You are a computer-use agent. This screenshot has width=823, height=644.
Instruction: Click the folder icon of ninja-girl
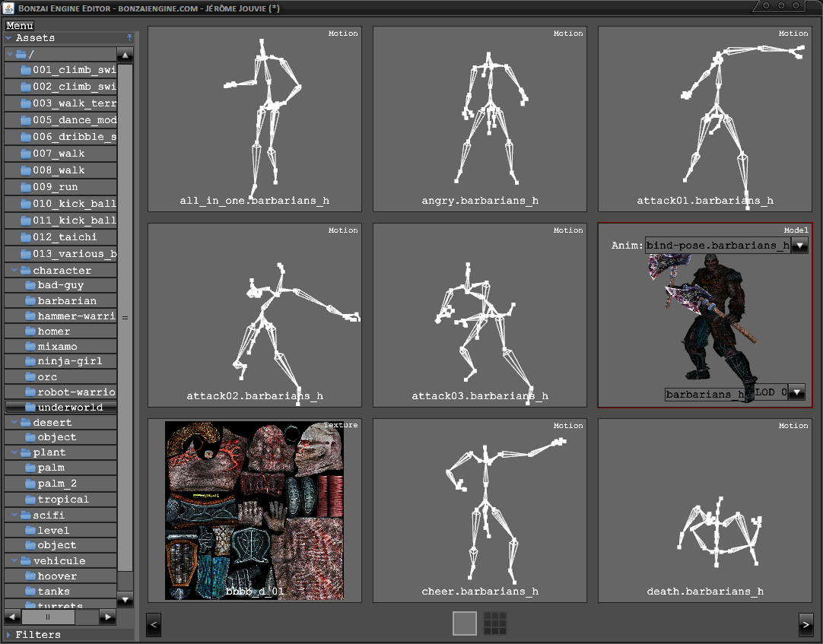pyautogui.click(x=31, y=361)
